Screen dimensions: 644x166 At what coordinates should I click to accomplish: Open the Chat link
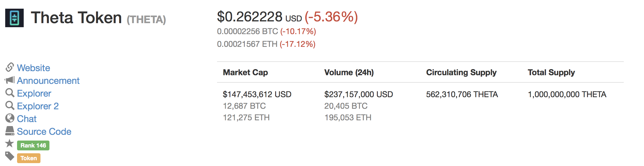click(27, 119)
